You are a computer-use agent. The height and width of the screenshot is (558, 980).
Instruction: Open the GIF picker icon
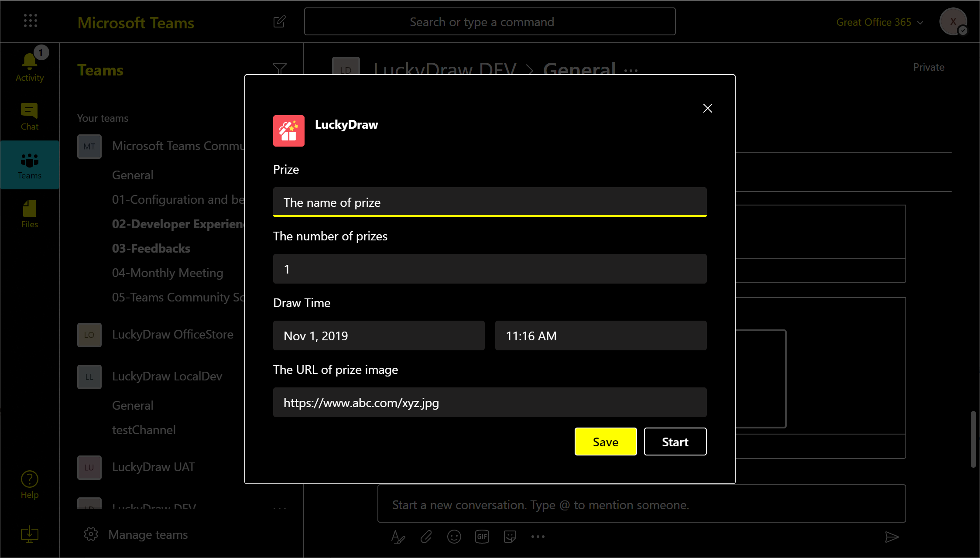pyautogui.click(x=482, y=537)
